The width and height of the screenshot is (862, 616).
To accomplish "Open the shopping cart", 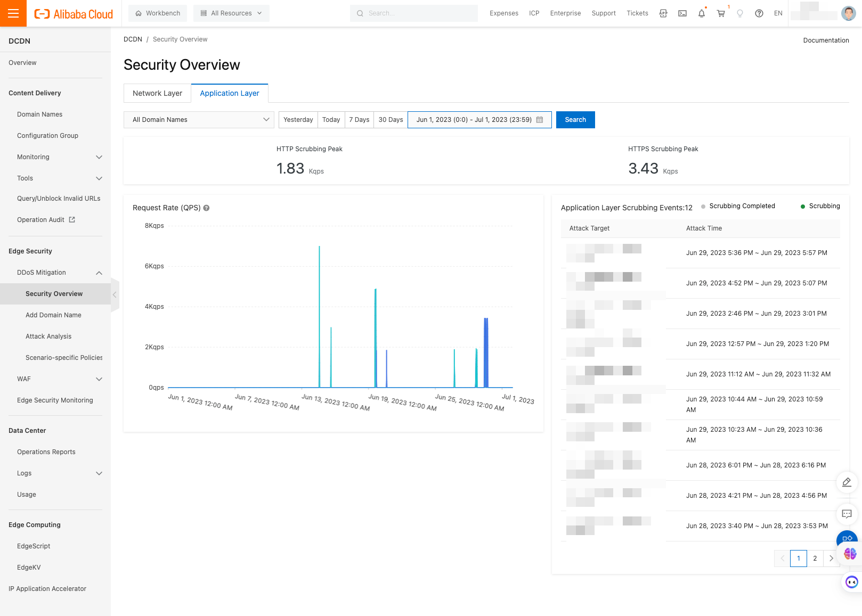I will point(721,13).
